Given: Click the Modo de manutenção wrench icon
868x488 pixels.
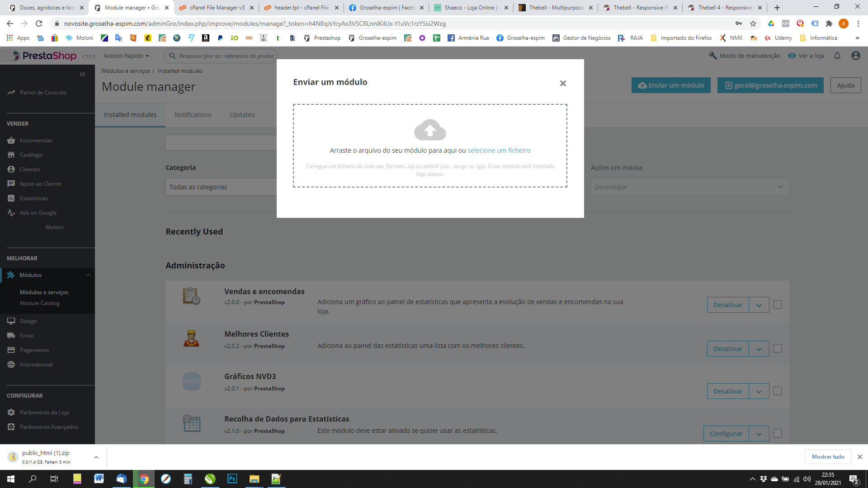Looking at the screenshot, I should (713, 56).
